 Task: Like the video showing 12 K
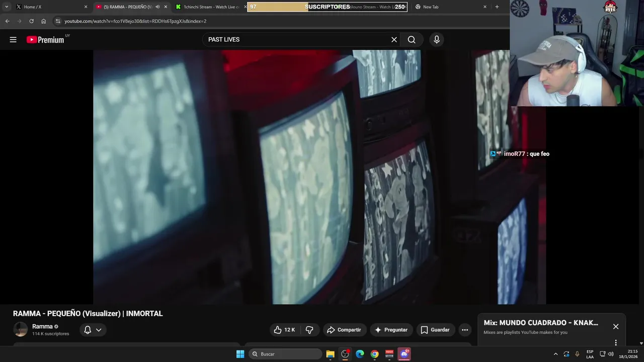284,330
